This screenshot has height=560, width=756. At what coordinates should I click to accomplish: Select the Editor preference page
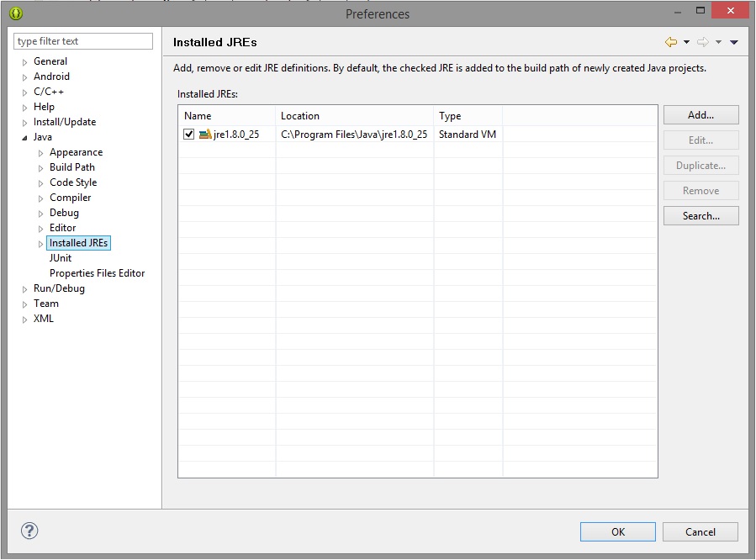tap(63, 228)
